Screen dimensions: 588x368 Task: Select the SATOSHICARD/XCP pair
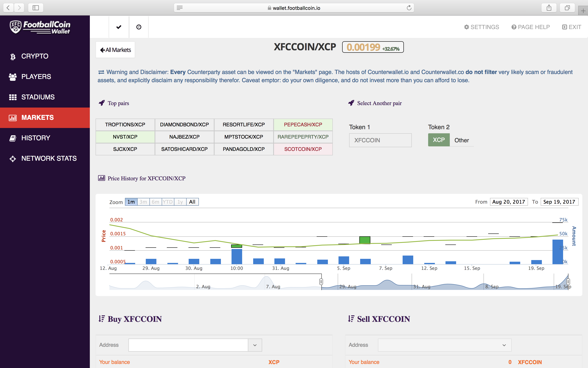[x=184, y=149]
